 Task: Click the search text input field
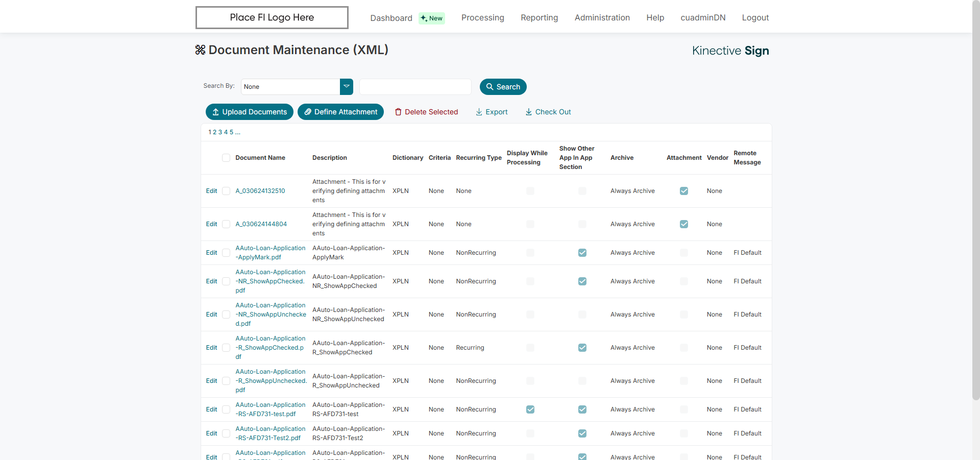(x=415, y=87)
